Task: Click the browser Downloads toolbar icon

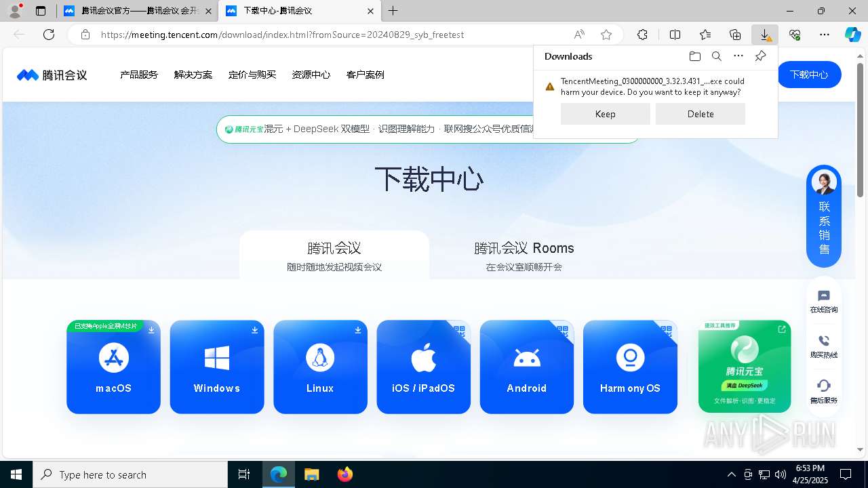Action: point(765,35)
